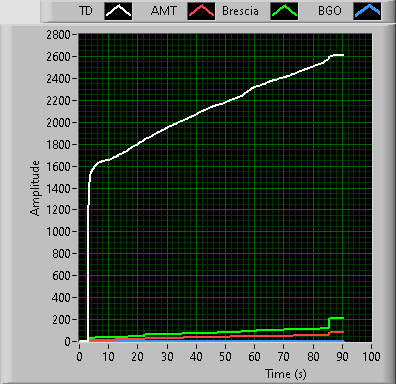The width and height of the screenshot is (396, 384).
Task: Click the 90 time scale marker
Action: (342, 357)
